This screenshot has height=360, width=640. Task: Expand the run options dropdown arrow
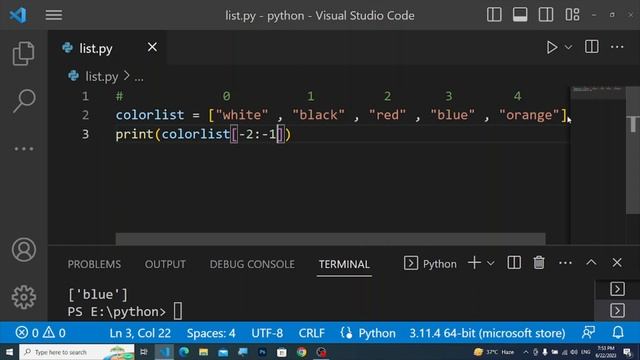(568, 47)
